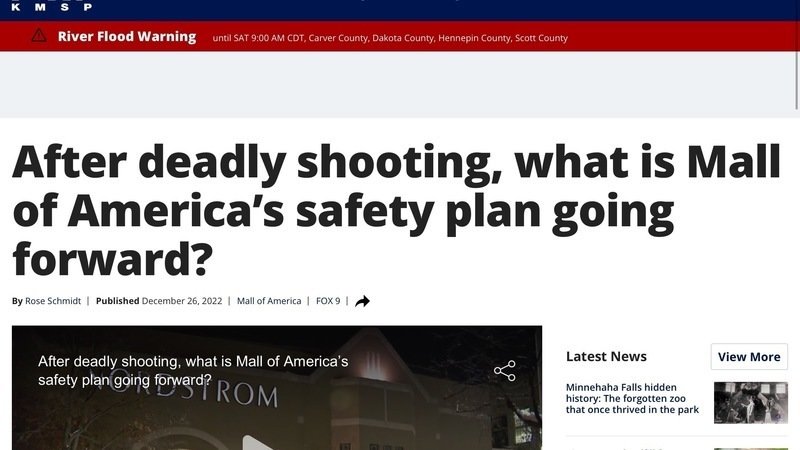Open author Rose Schmidt's page
The width and height of the screenshot is (800, 450).
coord(53,301)
